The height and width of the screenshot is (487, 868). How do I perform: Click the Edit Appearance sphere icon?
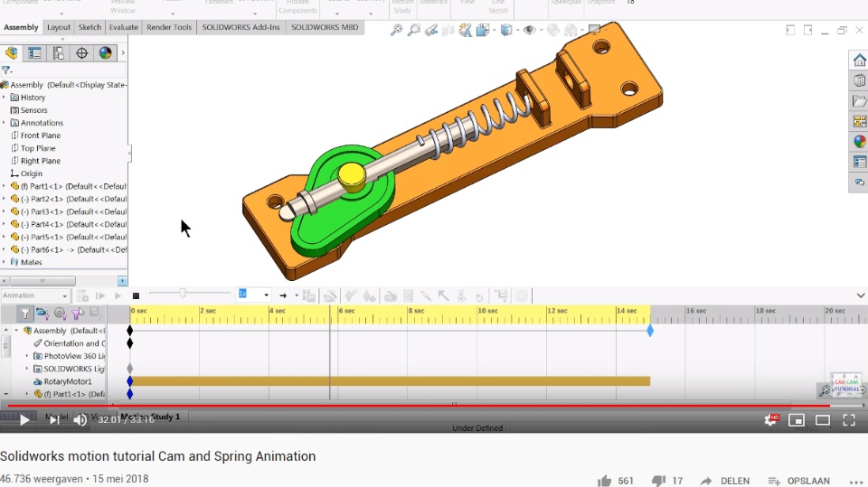(x=553, y=31)
